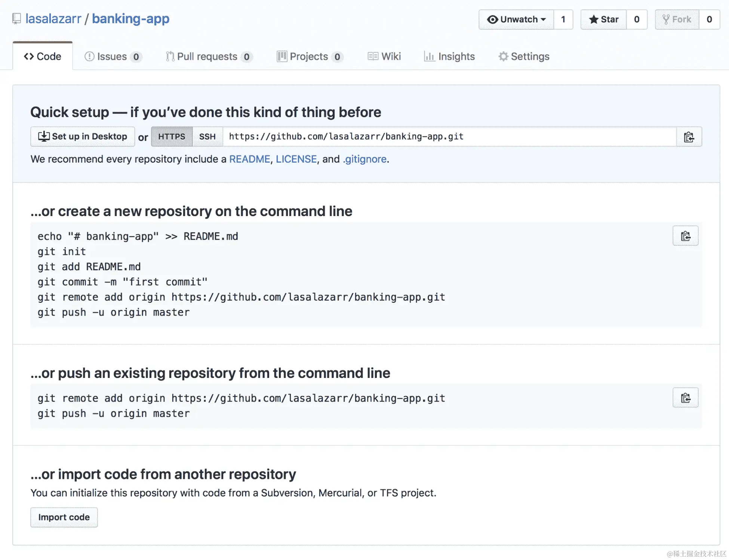This screenshot has height=560, width=729.
Task: Click the Fork button
Action: click(677, 19)
